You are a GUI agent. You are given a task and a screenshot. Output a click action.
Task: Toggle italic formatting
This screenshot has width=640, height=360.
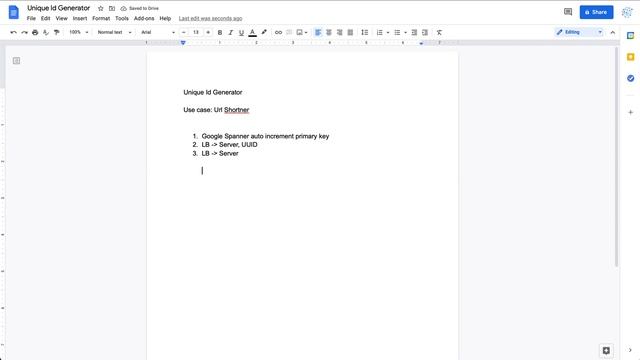pos(231,32)
